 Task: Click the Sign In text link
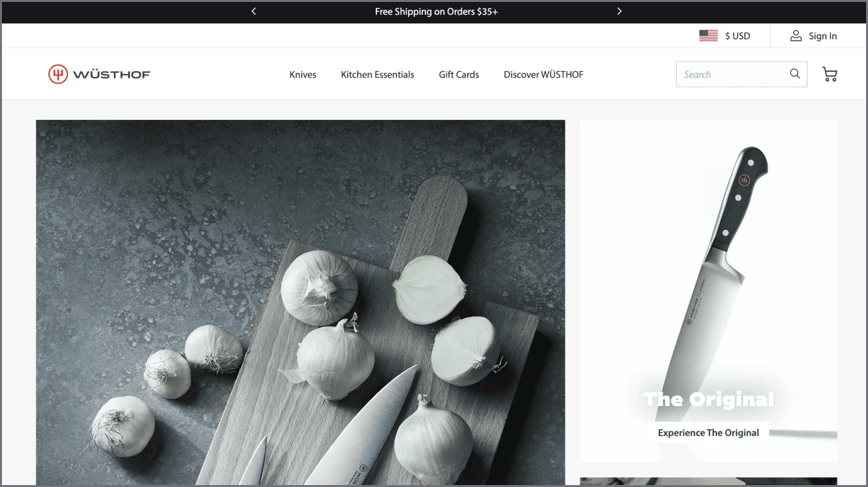click(823, 36)
